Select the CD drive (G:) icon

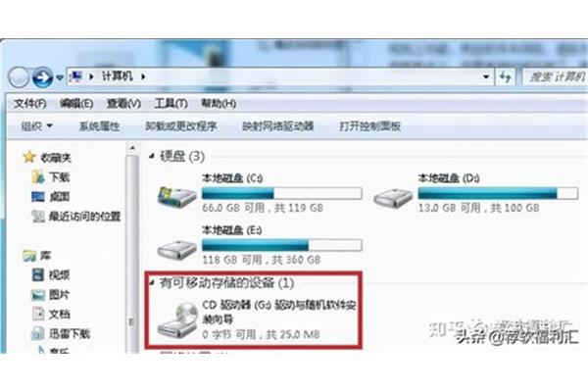[x=178, y=319]
